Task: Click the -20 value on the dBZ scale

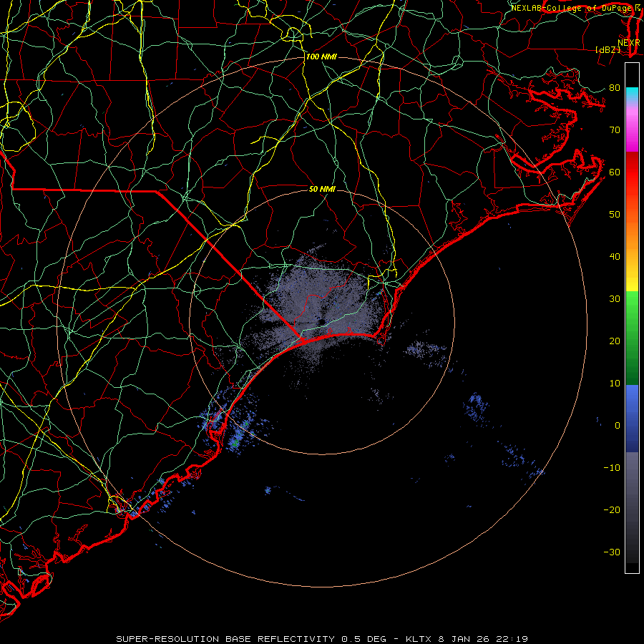Action: pyautogui.click(x=612, y=509)
